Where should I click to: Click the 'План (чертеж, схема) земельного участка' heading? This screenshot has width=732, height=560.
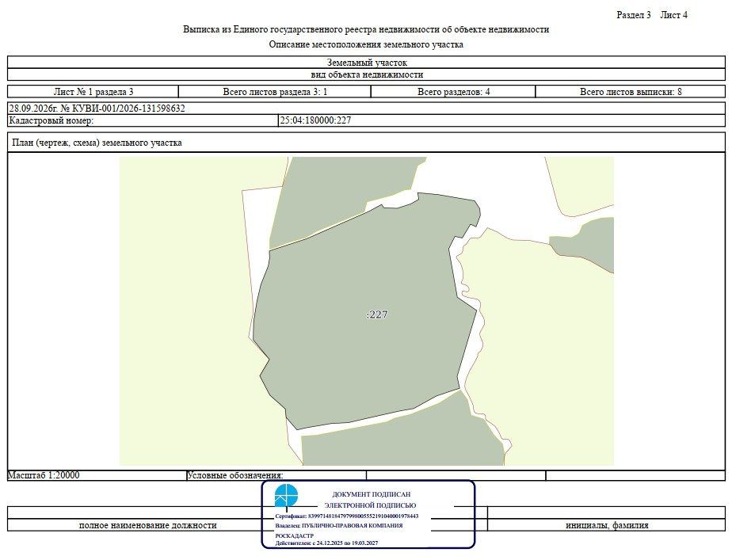click(x=97, y=143)
